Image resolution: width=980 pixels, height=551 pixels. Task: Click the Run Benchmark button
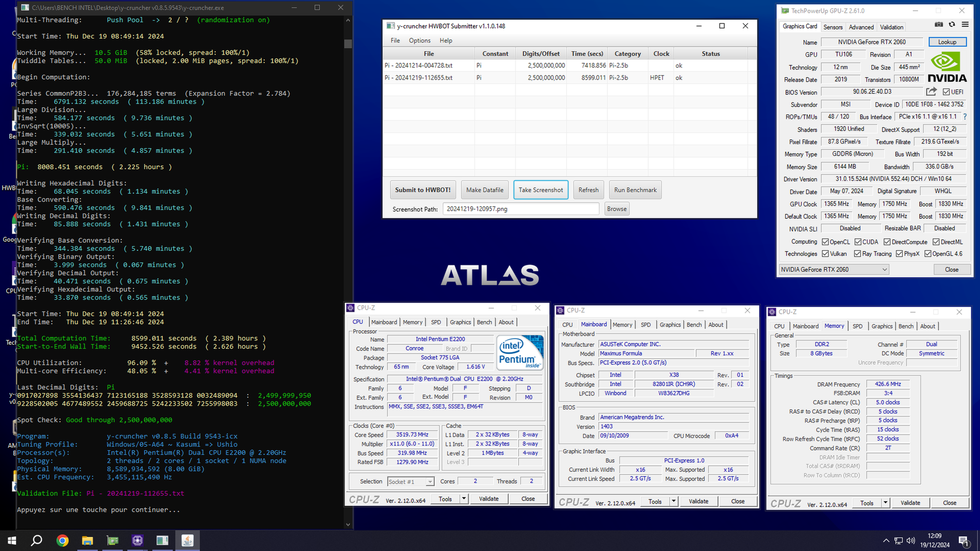635,190
